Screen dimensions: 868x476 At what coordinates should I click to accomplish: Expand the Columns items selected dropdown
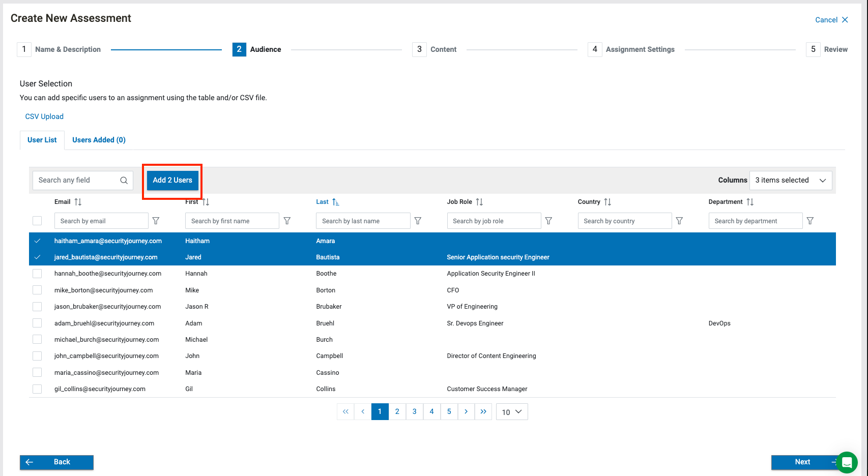tap(790, 181)
